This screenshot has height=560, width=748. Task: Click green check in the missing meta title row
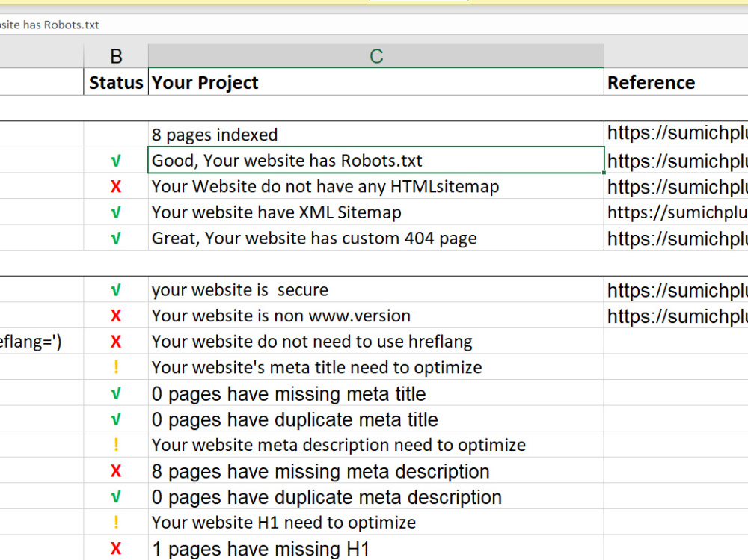[x=116, y=393]
